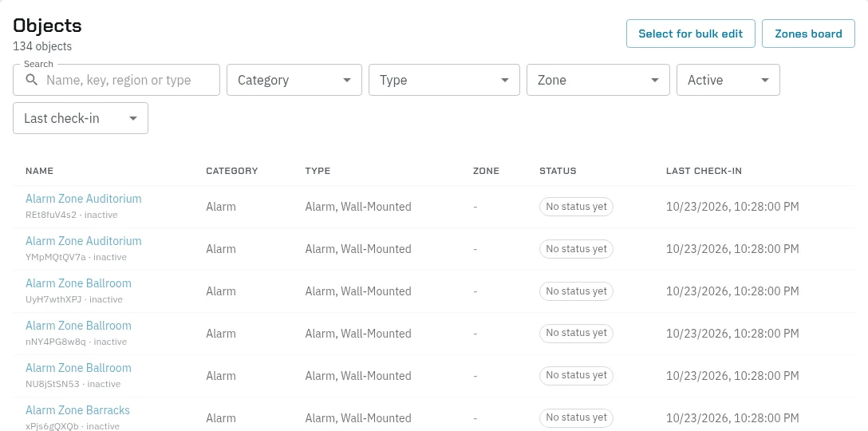The image size is (868, 431).
Task: Click the CATEGORY column header
Action: [232, 171]
